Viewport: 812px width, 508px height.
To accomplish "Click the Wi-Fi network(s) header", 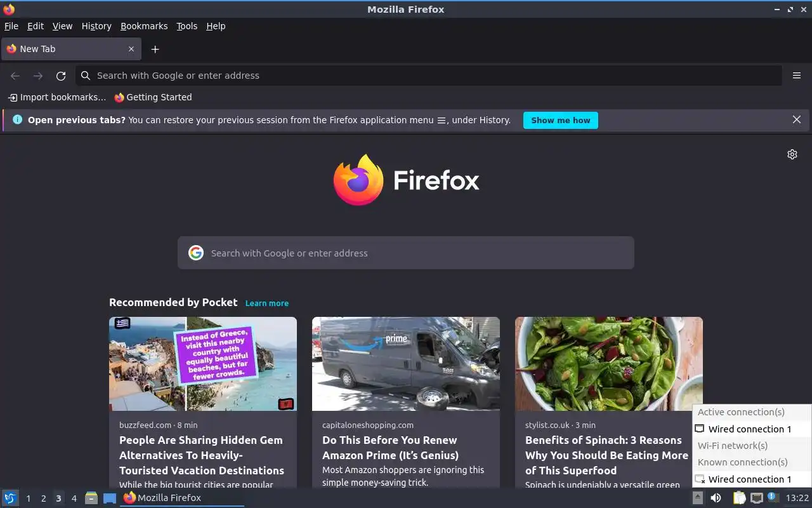I will pyautogui.click(x=752, y=446).
